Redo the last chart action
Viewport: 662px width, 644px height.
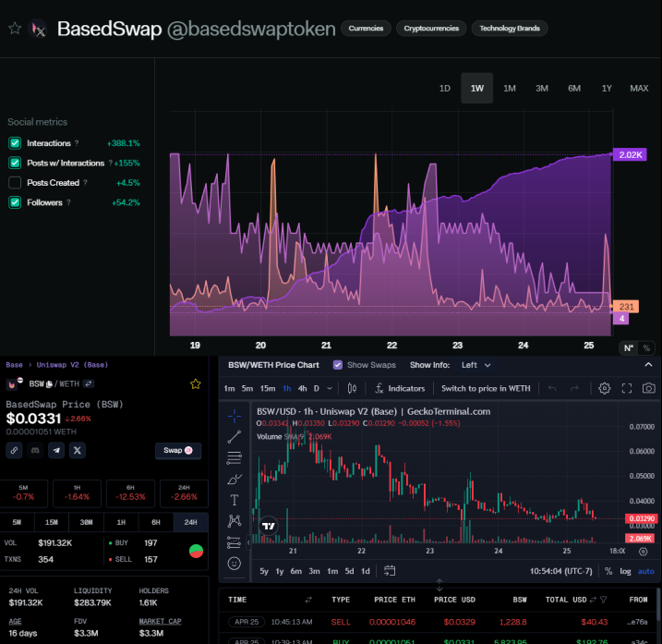574,388
